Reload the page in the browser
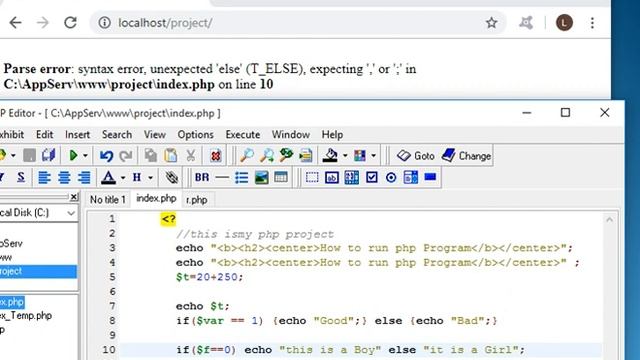This screenshot has height=360, width=640. (71, 22)
